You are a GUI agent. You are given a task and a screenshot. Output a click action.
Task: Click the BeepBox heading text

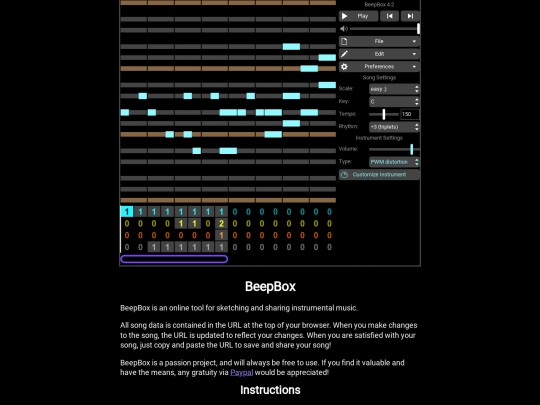point(270,287)
